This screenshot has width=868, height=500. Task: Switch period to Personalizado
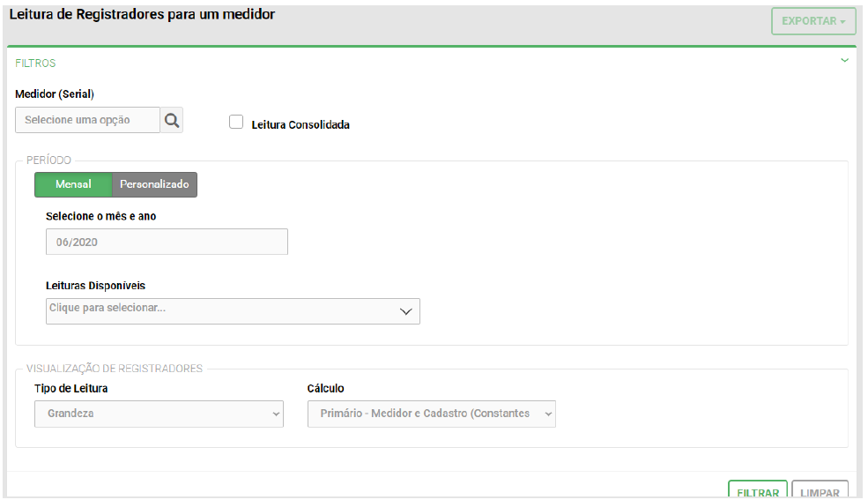[x=154, y=184]
